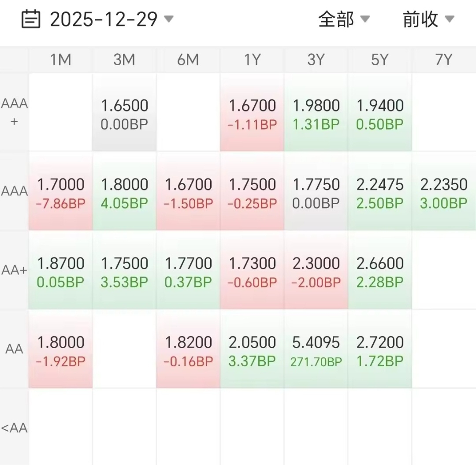Open the 前收 comparison dropdown
Screen dimensions: 476x465
[428, 19]
